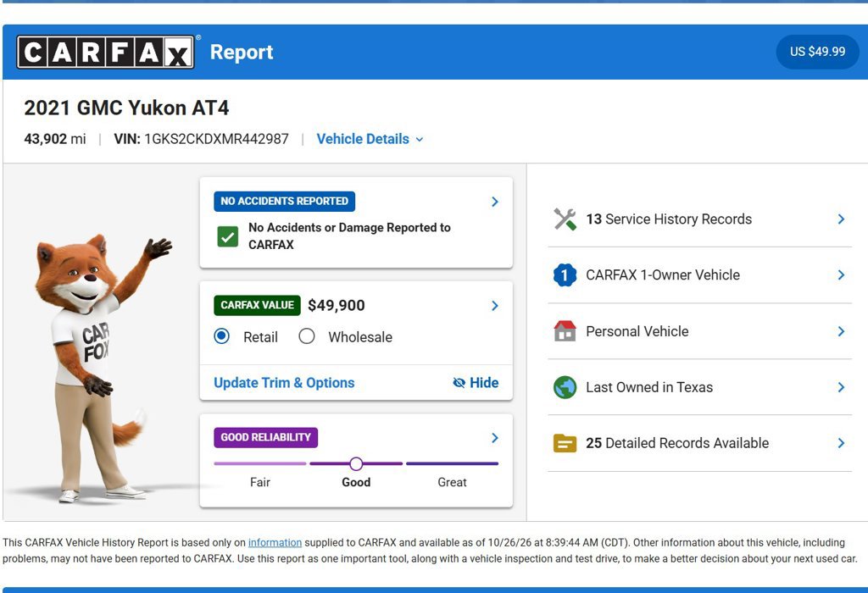Click the $49,900 value amount
The height and width of the screenshot is (593, 868).
click(336, 305)
